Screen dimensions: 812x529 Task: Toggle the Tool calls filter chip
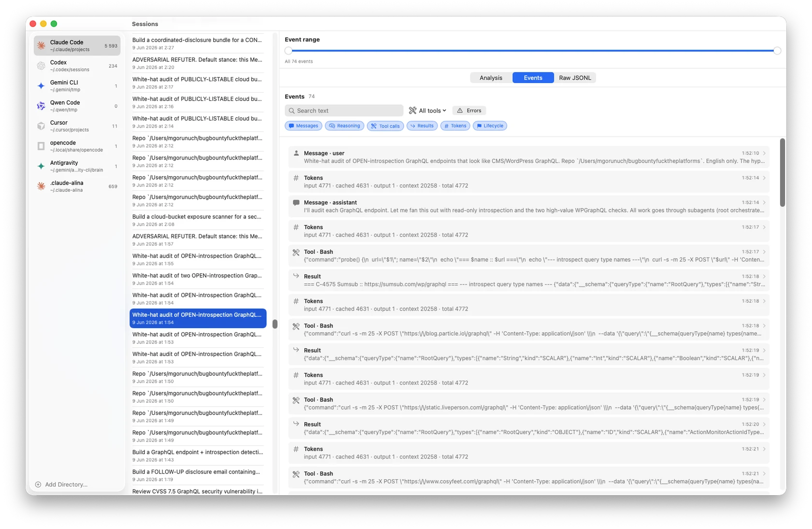(385, 126)
